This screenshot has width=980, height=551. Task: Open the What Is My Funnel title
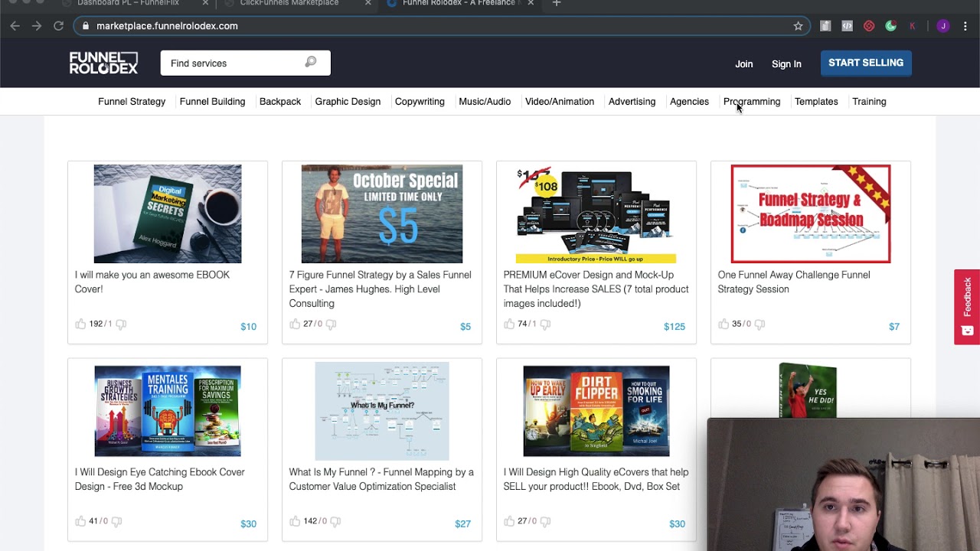381,479
